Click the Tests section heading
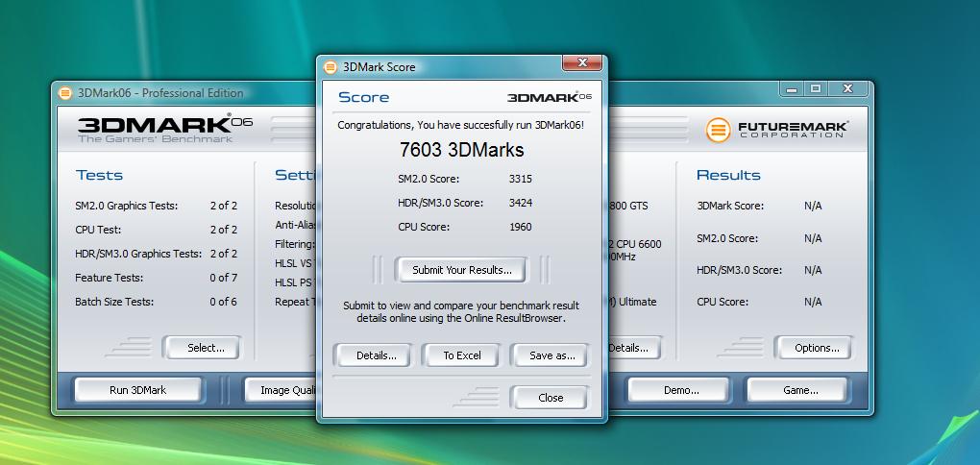980x465 pixels. pyautogui.click(x=99, y=175)
